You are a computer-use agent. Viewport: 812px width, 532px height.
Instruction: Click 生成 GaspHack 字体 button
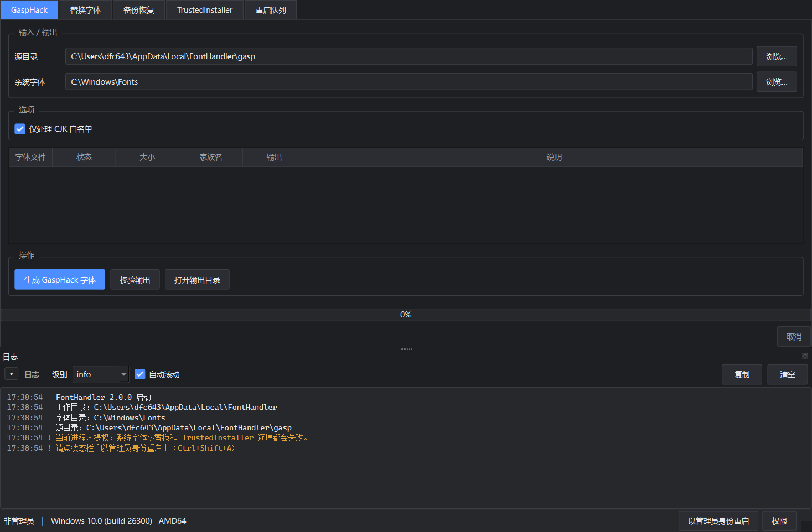pyautogui.click(x=60, y=280)
